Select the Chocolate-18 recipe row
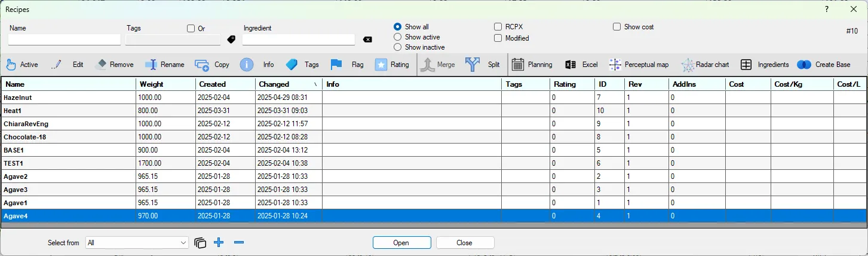Image resolution: width=868 pixels, height=256 pixels. coord(434,137)
